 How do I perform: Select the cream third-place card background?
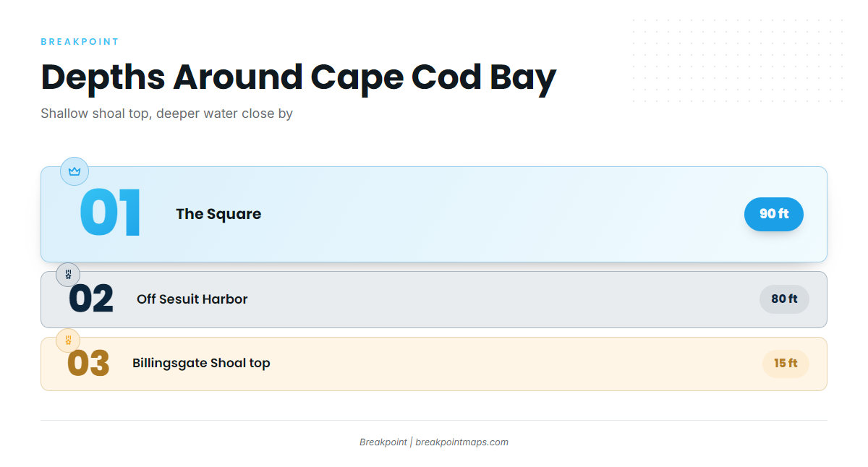tap(434, 364)
